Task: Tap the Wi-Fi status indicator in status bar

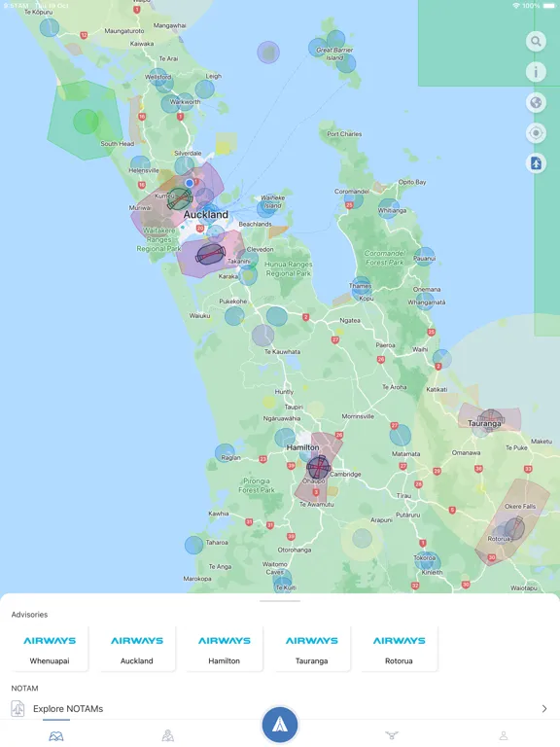Action: click(516, 6)
